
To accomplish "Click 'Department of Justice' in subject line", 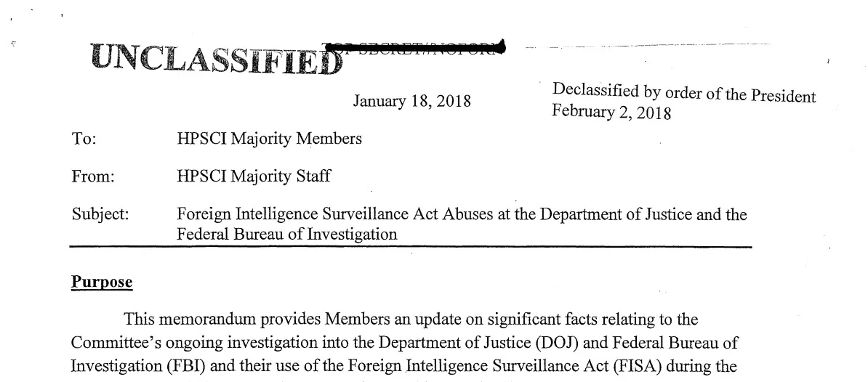I will point(616,214).
